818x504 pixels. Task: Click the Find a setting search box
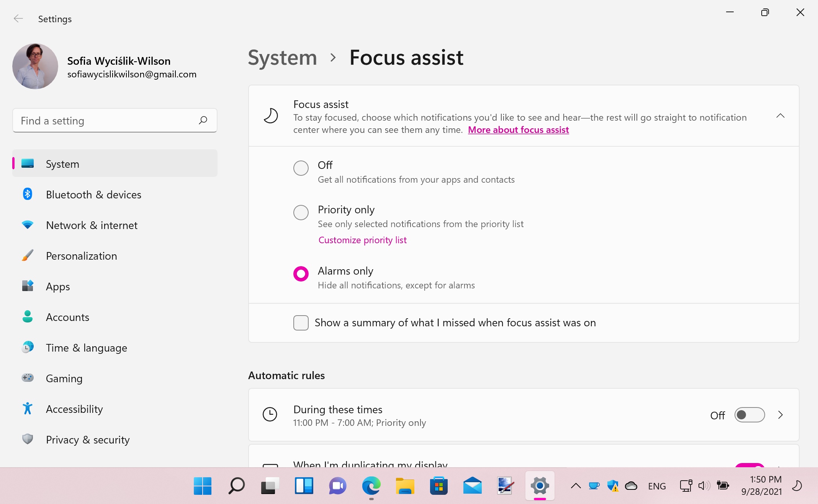115,121
